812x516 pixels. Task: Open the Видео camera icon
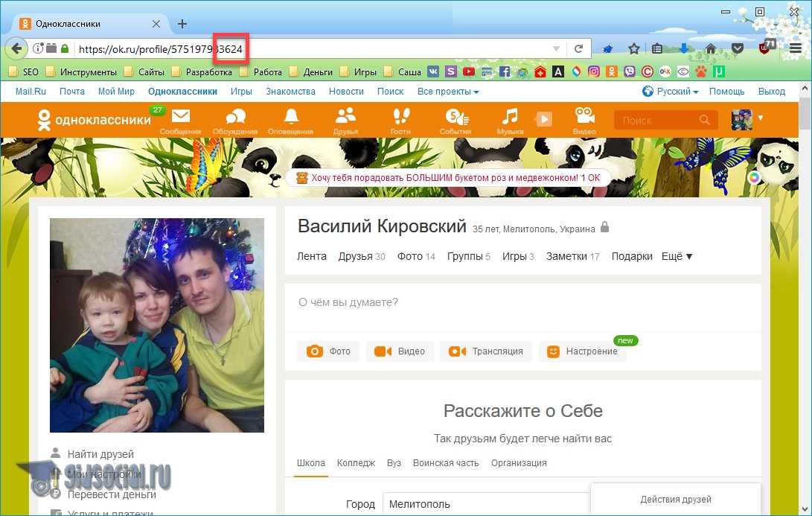[584, 118]
